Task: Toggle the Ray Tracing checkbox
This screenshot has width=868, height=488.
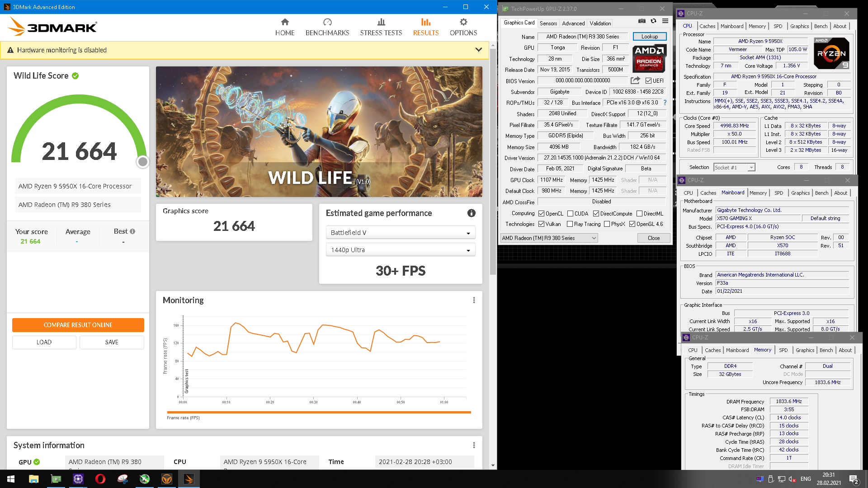Action: pyautogui.click(x=570, y=224)
